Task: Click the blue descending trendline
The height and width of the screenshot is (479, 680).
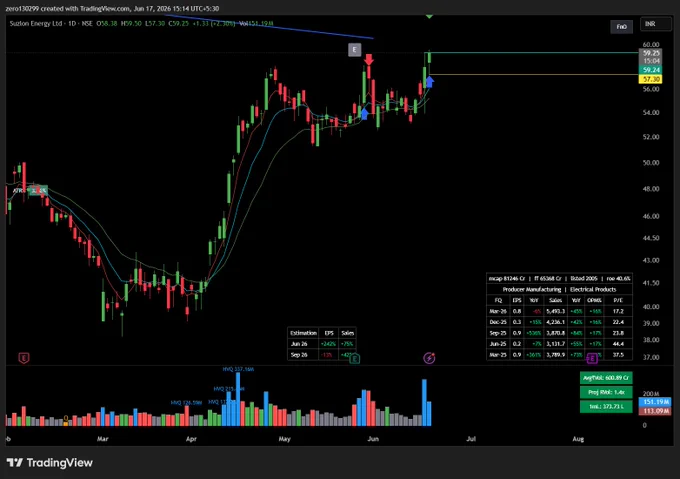Action: click(269, 26)
